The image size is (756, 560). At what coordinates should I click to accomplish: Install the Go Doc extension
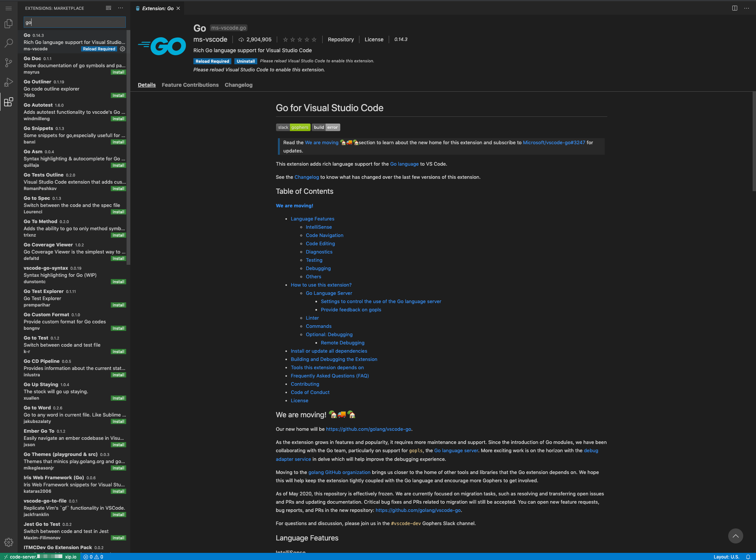point(118,72)
